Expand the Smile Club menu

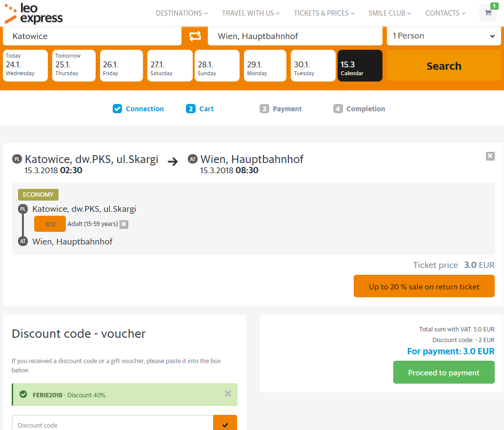[x=389, y=13]
